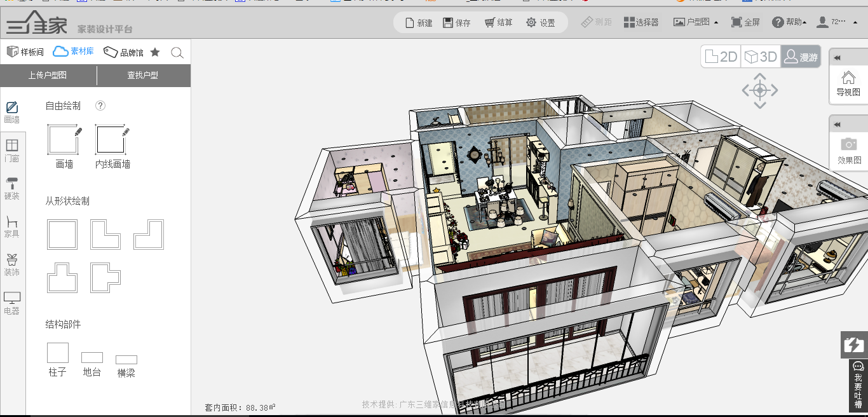Open 我要吐槽 feedback button

tap(858, 386)
